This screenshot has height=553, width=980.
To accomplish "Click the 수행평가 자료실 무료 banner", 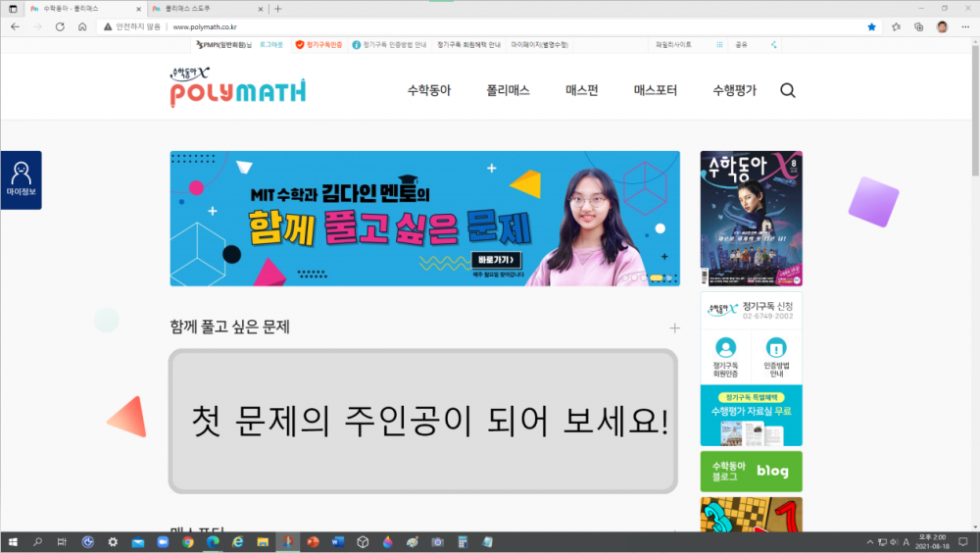I will (752, 416).
